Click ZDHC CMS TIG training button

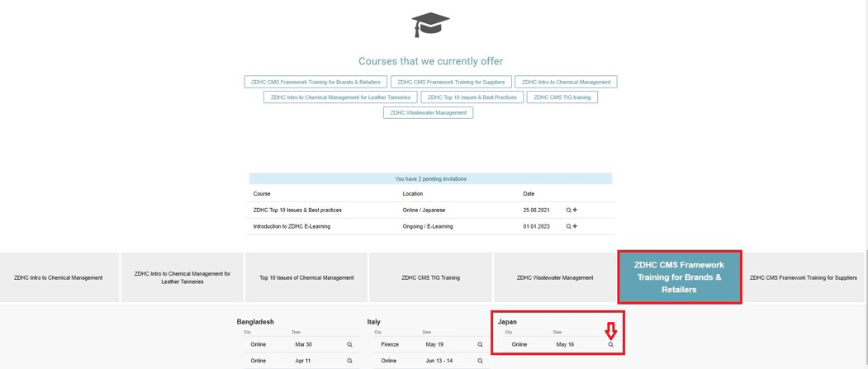(x=562, y=97)
